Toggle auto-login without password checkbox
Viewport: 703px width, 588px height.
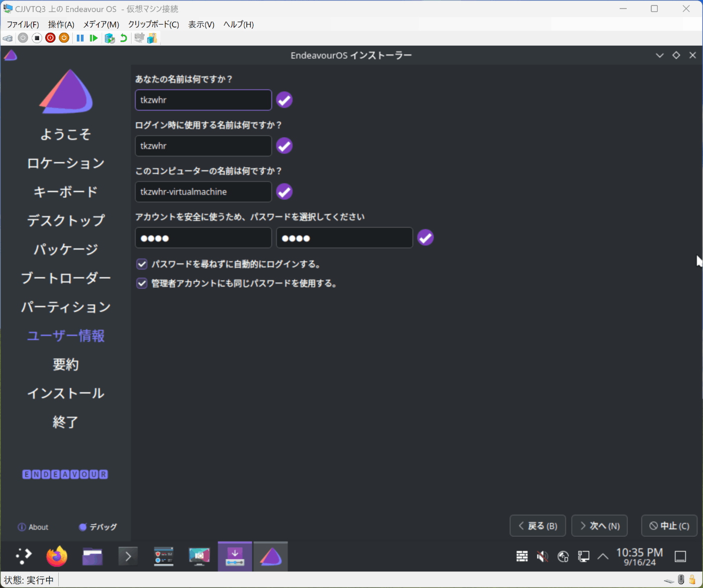point(142,264)
